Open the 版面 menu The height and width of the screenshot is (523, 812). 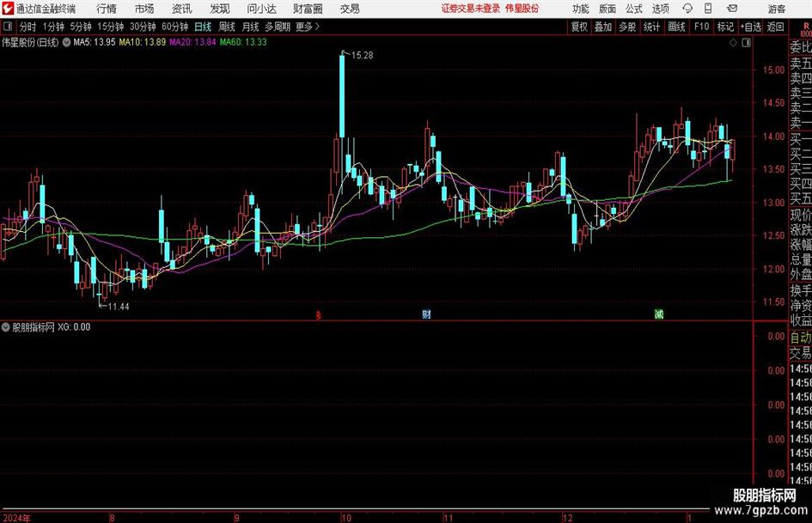pyautogui.click(x=607, y=9)
